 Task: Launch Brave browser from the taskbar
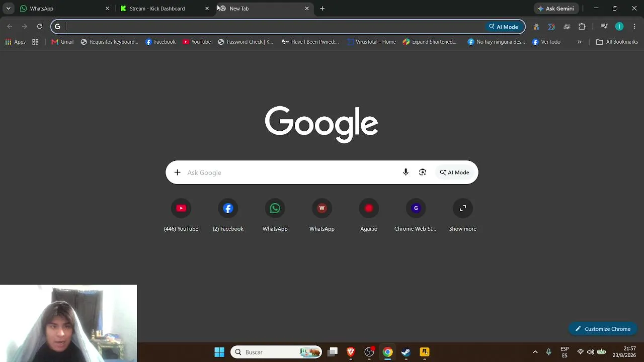351,352
